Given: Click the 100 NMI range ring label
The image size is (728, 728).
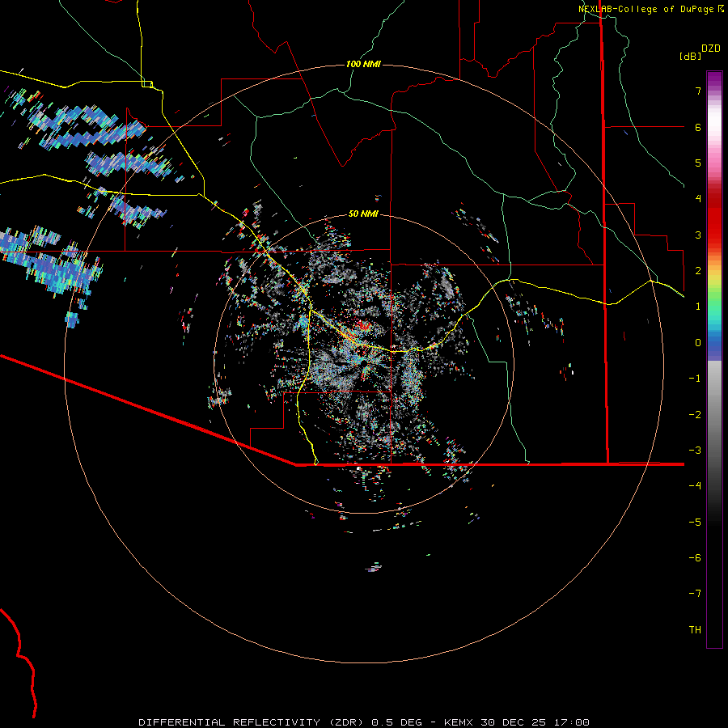Looking at the screenshot, I should [363, 64].
